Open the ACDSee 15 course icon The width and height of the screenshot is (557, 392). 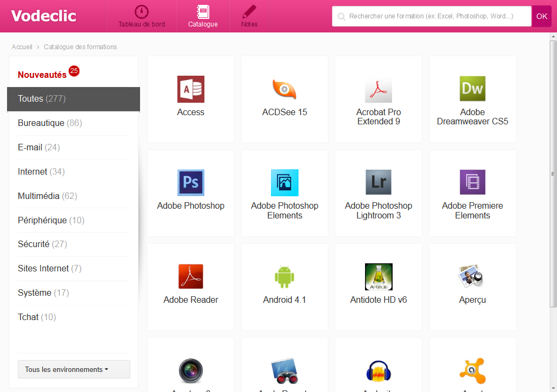coord(284,89)
